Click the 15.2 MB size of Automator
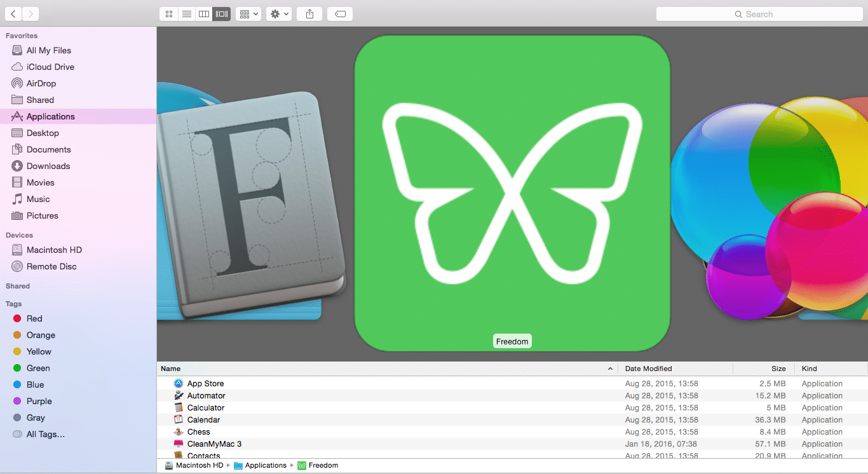The width and height of the screenshot is (868, 474). (x=771, y=396)
